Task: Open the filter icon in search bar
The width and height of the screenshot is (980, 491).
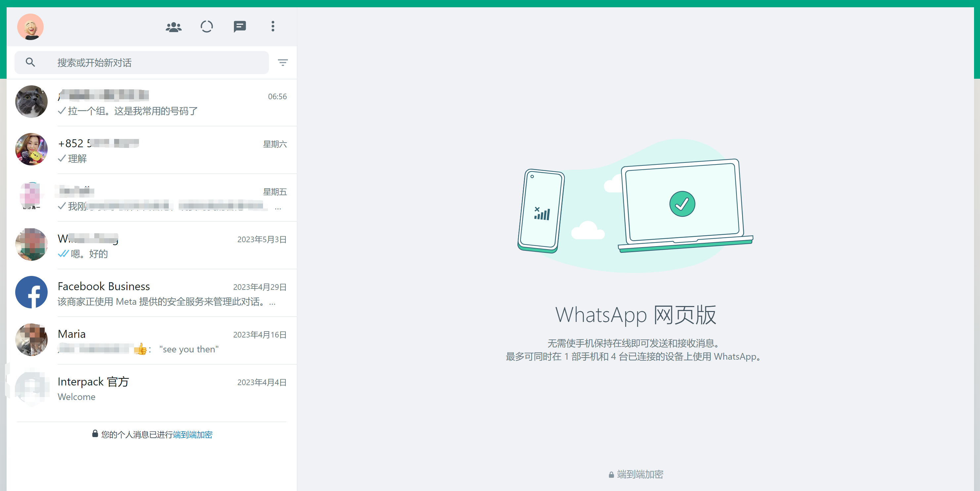Action: 284,62
